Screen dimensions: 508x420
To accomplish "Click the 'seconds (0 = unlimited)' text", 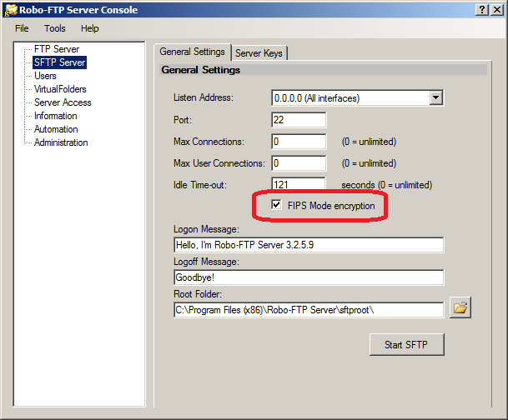I will coord(386,185).
